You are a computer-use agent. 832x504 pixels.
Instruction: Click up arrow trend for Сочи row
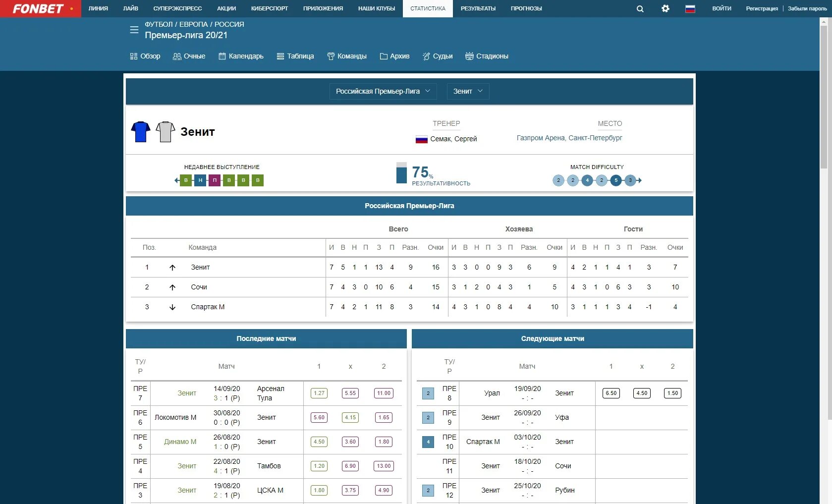coord(172,287)
